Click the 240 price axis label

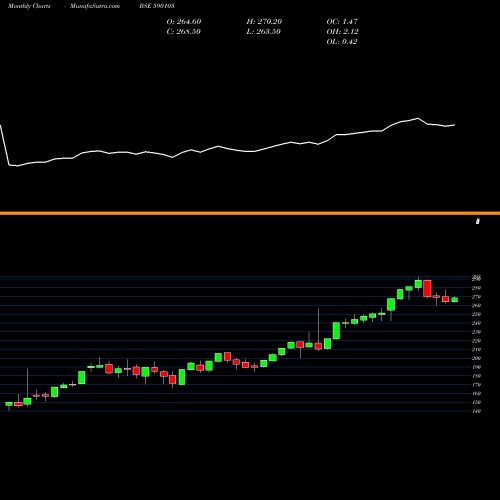pyautogui.click(x=477, y=323)
